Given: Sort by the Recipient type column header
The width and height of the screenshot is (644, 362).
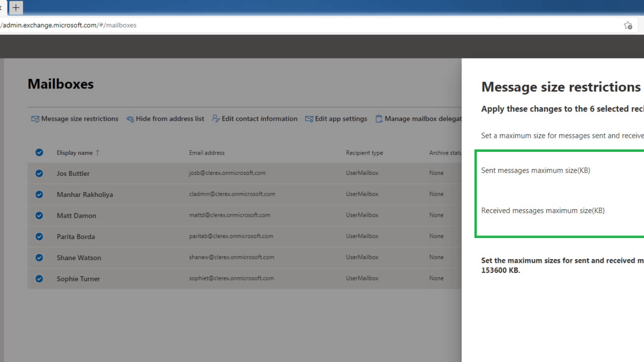Looking at the screenshot, I should tap(364, 153).
